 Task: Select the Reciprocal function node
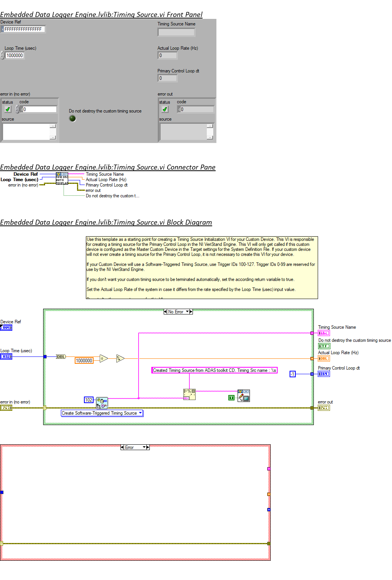pos(120,358)
